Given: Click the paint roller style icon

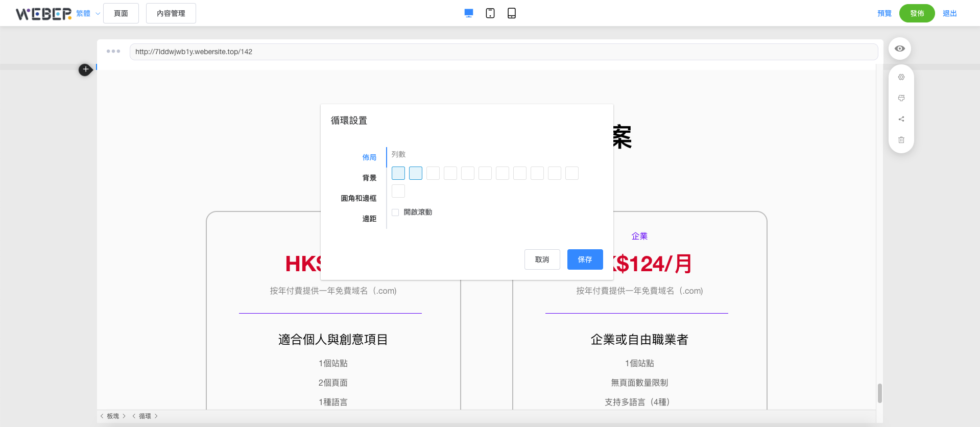Looking at the screenshot, I should click(x=901, y=98).
